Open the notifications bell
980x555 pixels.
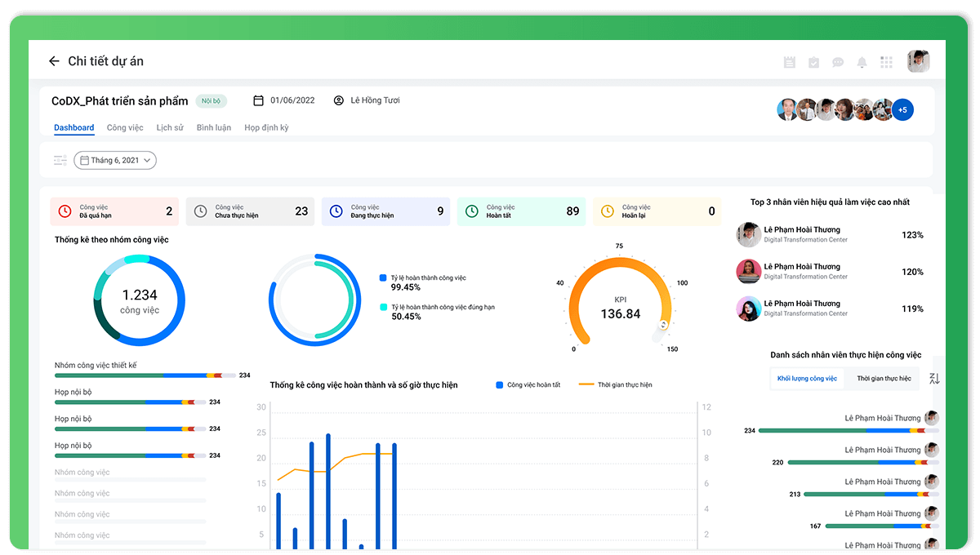point(862,62)
